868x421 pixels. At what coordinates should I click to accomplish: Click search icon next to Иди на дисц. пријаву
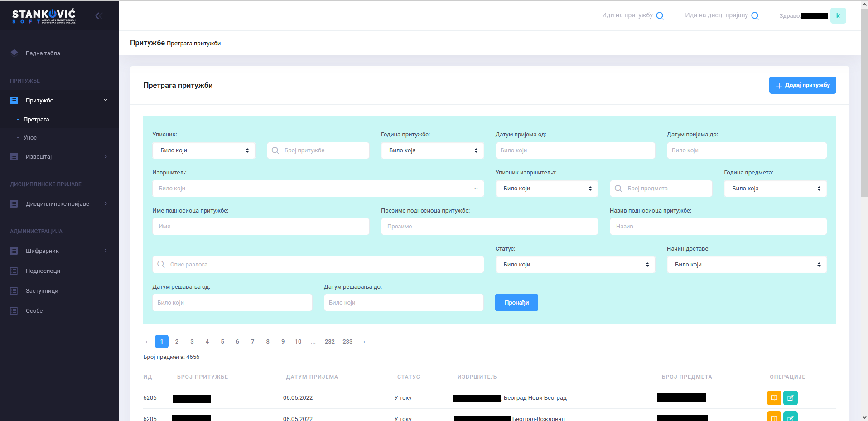[755, 16]
